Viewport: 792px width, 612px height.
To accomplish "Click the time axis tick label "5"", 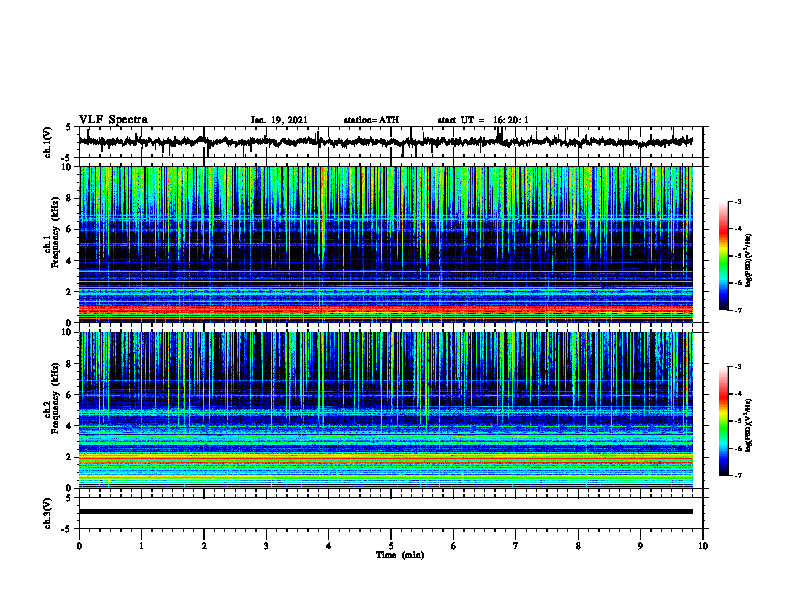I will (391, 546).
